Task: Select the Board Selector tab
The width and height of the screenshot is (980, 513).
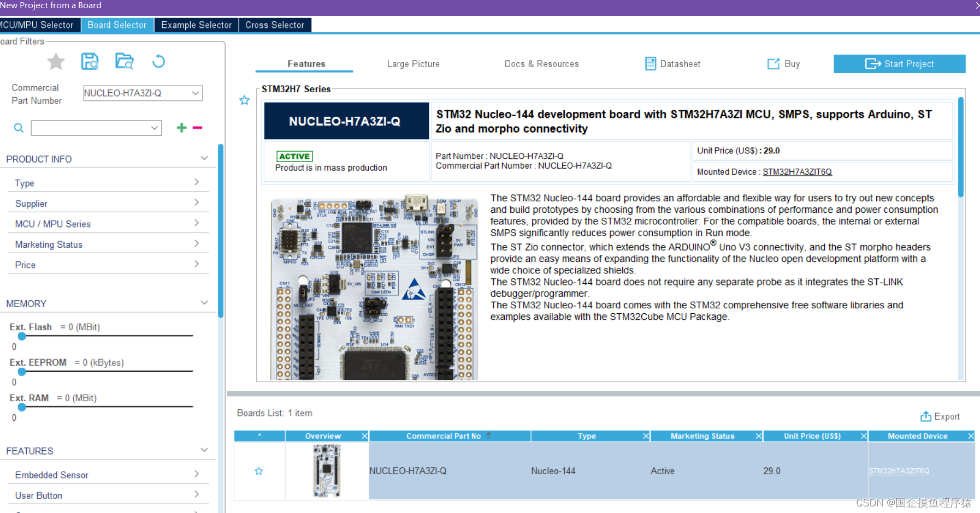Action: 117,25
